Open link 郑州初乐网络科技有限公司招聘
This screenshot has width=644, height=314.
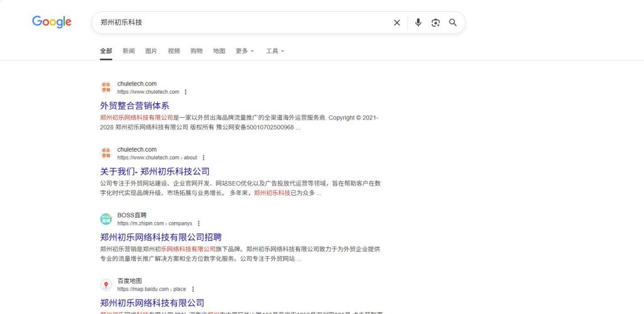point(161,237)
